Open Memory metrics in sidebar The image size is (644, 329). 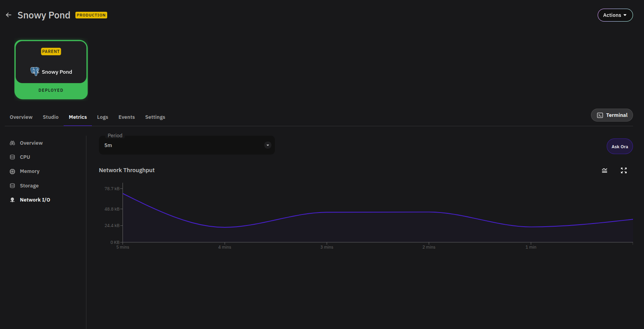coord(30,171)
